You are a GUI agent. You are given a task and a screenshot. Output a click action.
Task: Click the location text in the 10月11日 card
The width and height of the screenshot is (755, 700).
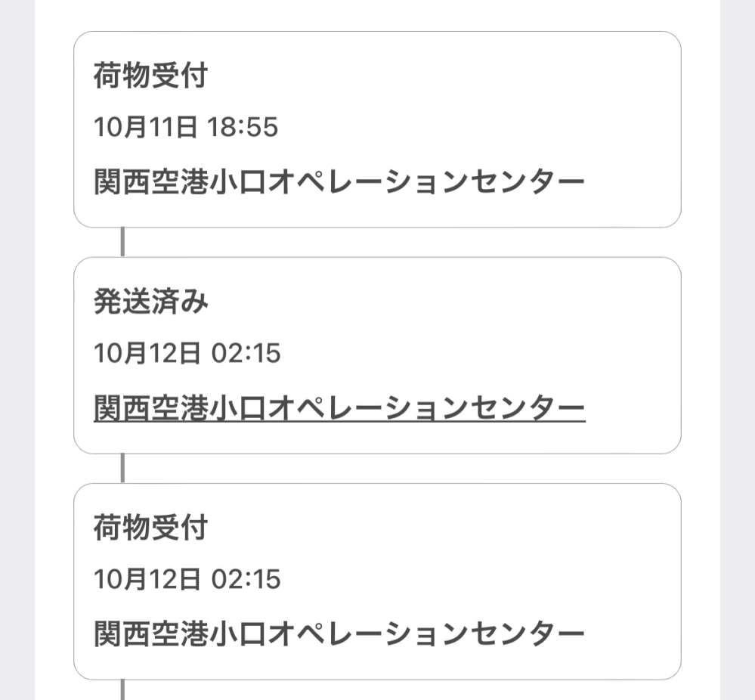(x=339, y=181)
